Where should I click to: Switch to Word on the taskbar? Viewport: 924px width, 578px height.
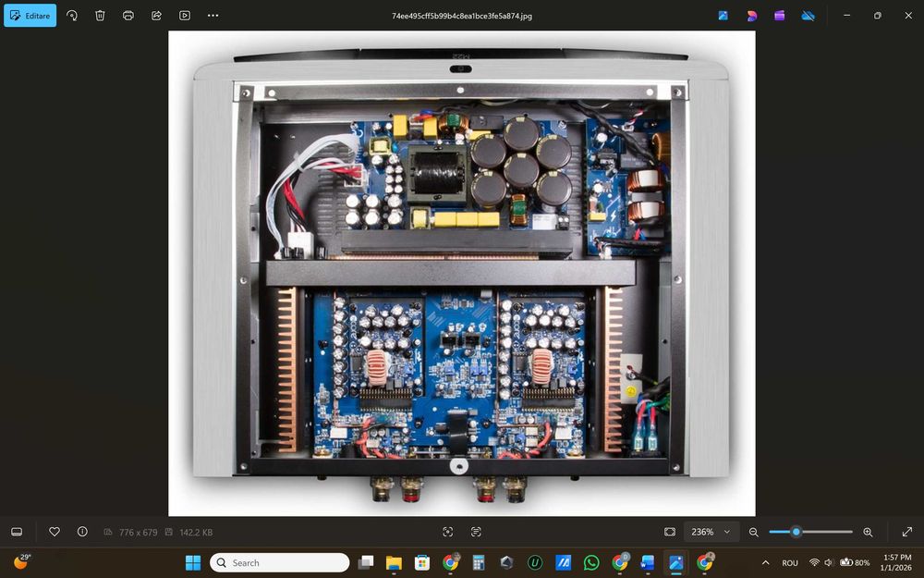click(x=648, y=562)
